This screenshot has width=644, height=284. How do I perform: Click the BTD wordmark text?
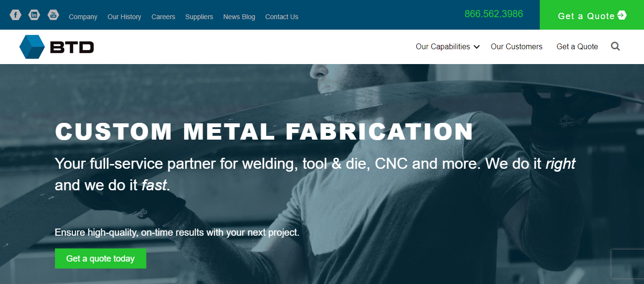click(x=72, y=47)
